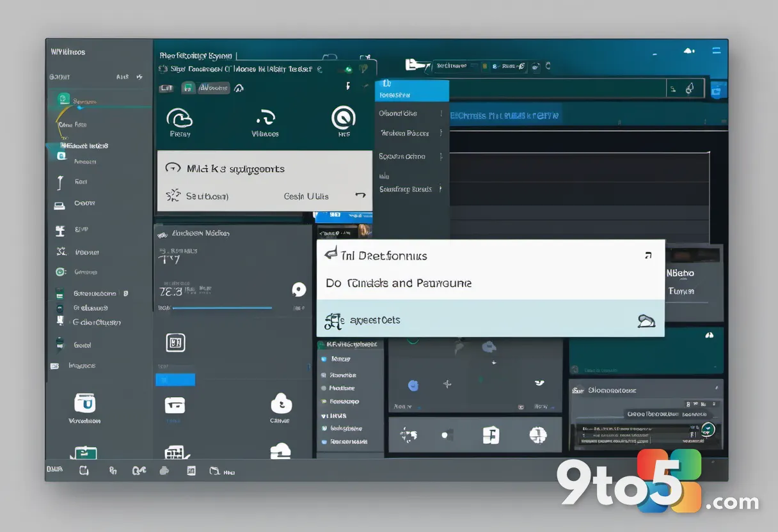The height and width of the screenshot is (532, 778).
Task: Click the green circular icon in Olonoatioms panel
Action: [708, 430]
